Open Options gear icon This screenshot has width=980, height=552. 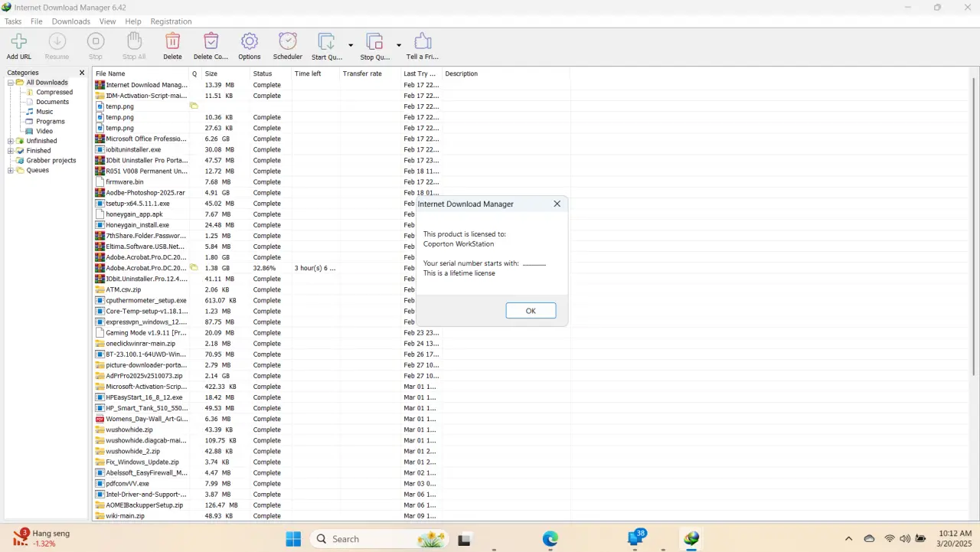click(x=250, y=41)
